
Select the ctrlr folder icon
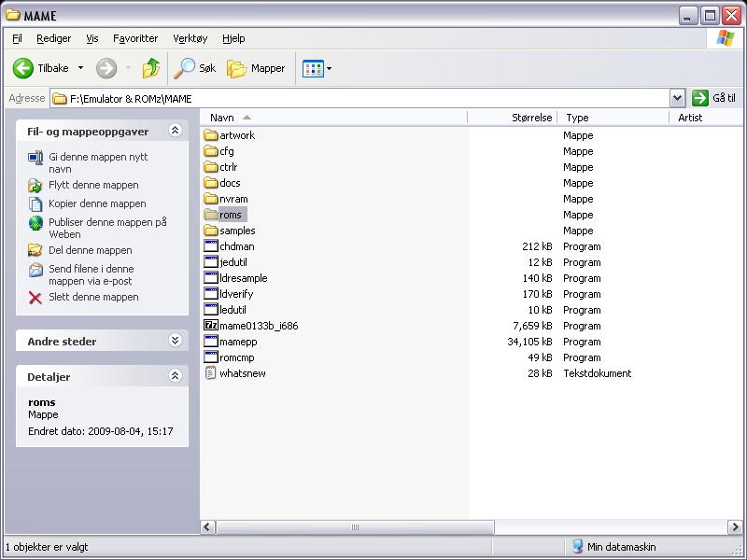211,167
